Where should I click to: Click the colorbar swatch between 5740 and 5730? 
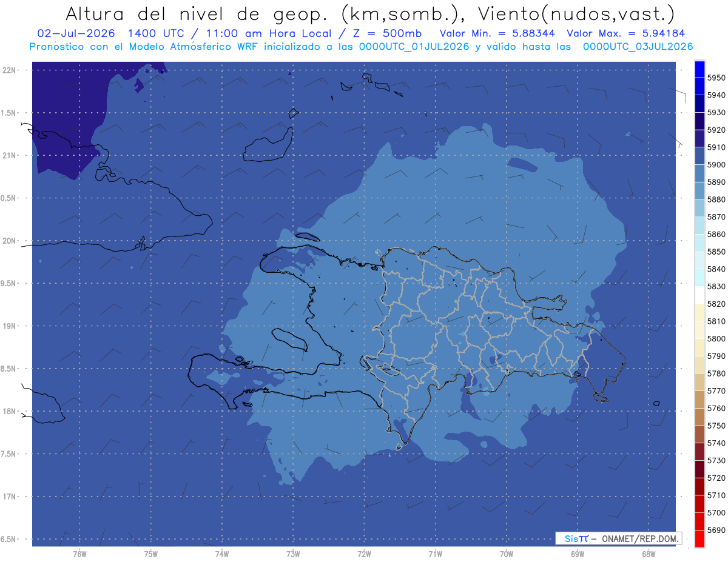click(x=699, y=452)
